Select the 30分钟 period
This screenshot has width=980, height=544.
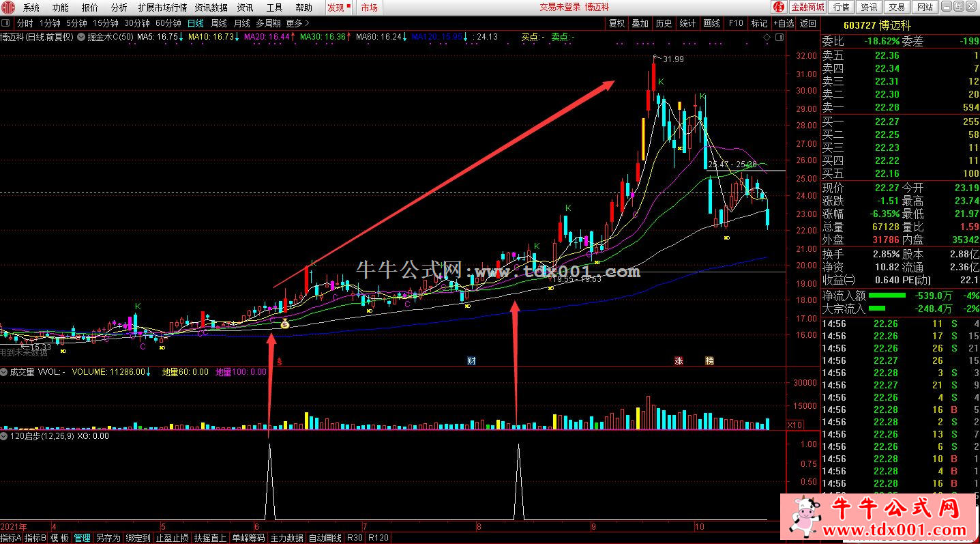pos(136,23)
